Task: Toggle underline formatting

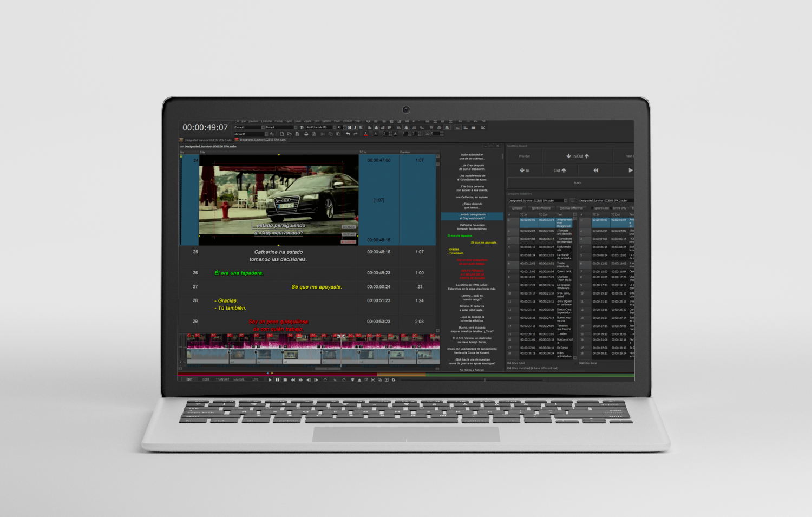Action: [x=361, y=127]
